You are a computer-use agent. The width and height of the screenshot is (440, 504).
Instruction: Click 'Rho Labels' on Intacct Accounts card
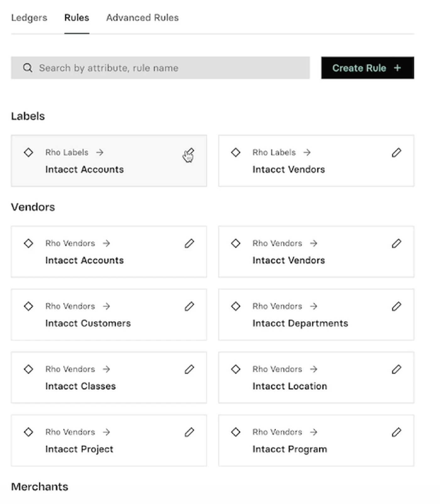pos(67,153)
